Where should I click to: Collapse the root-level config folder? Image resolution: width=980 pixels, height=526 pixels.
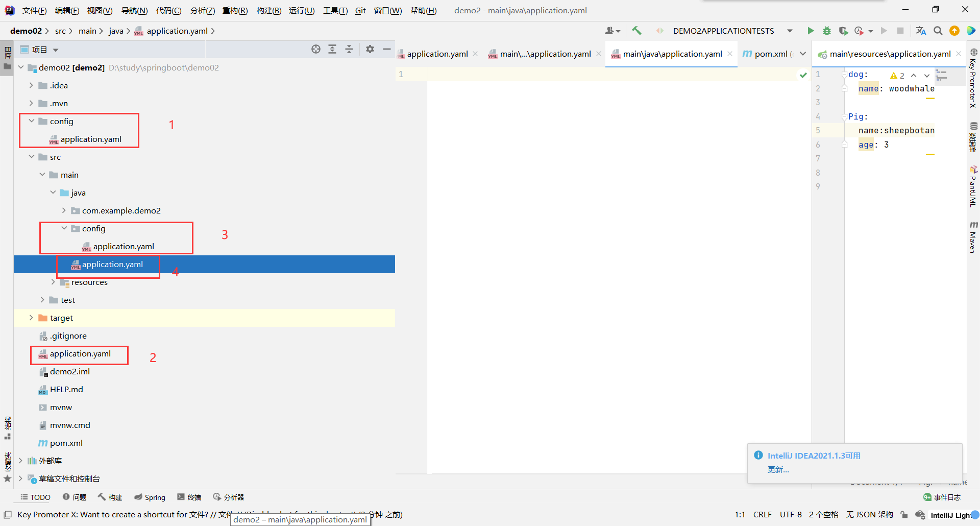point(32,121)
